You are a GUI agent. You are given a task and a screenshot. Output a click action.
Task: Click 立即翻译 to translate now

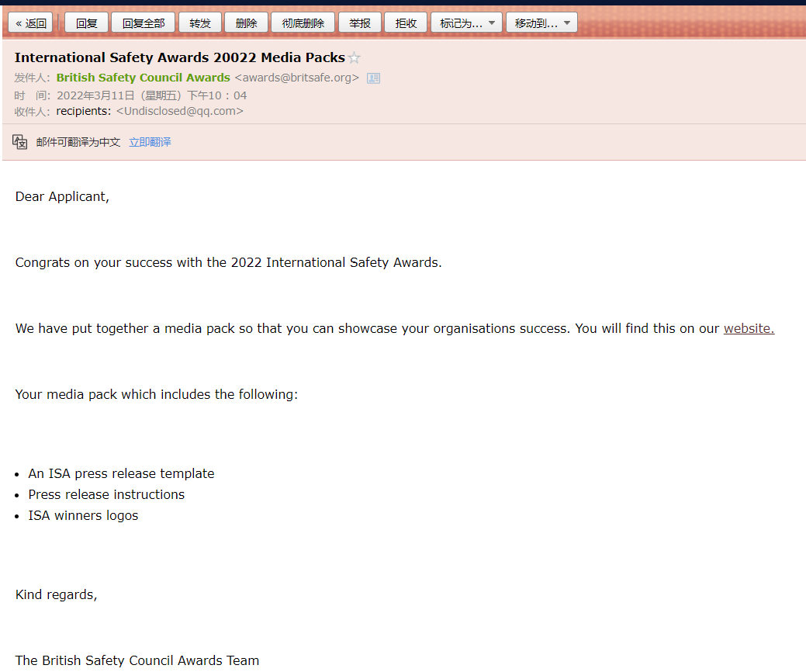tap(150, 142)
